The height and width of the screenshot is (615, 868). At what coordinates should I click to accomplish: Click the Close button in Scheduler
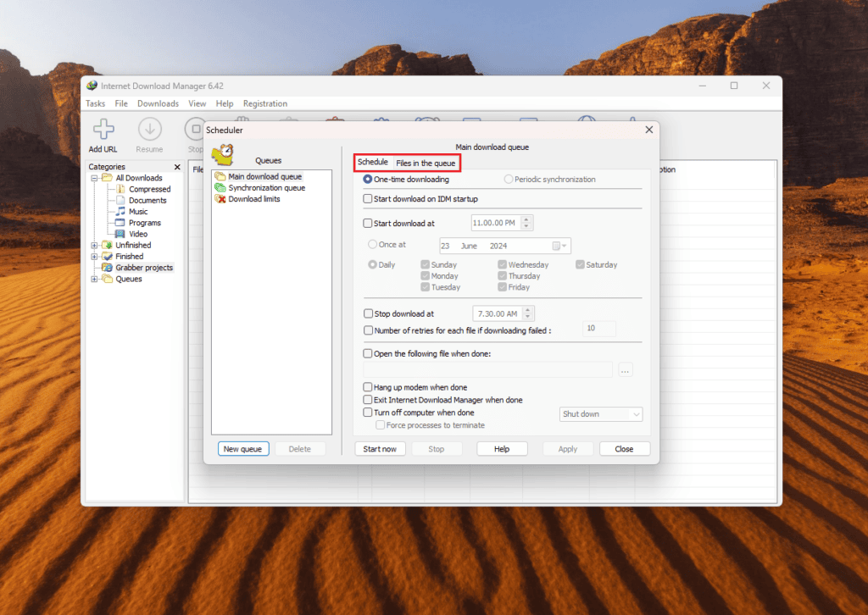pos(625,448)
